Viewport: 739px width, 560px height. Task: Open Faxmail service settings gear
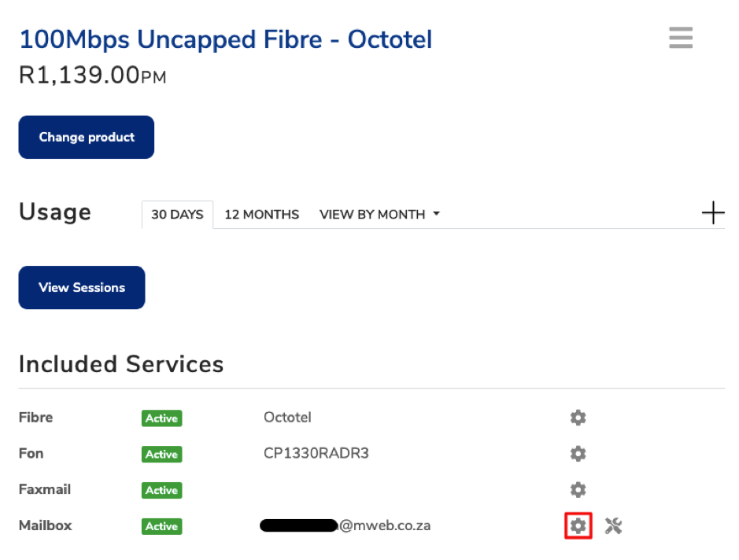click(x=578, y=490)
